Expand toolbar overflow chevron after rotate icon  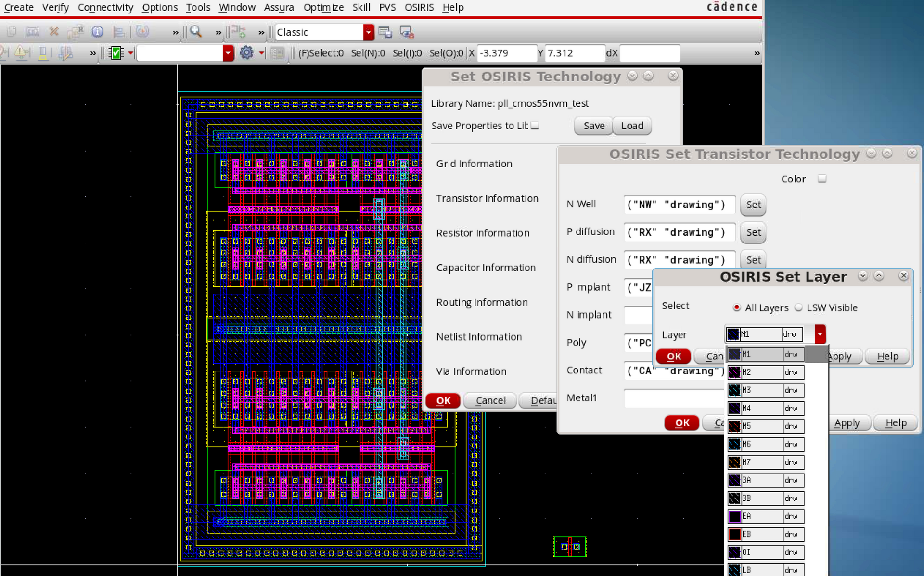[175, 32]
